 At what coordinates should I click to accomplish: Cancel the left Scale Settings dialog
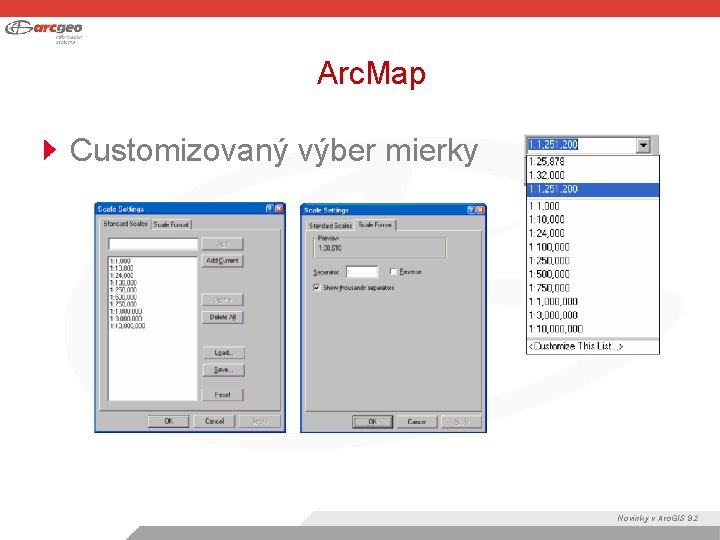214,421
